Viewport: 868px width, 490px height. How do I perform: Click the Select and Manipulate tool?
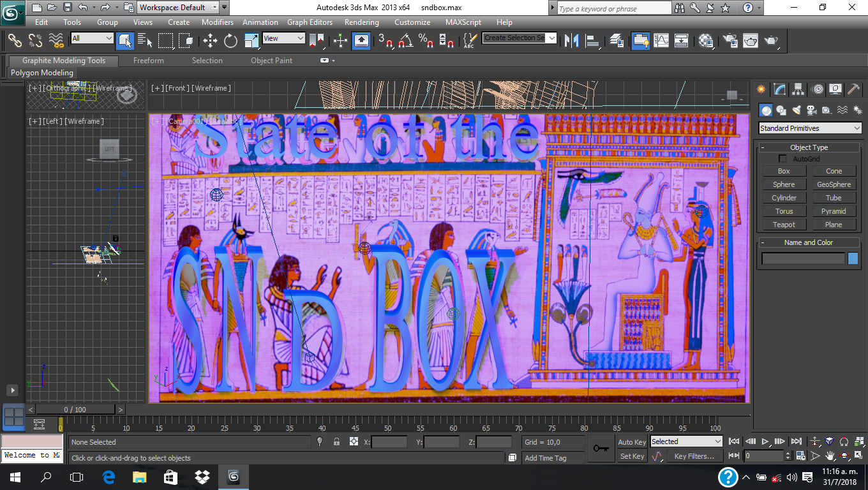pos(340,40)
